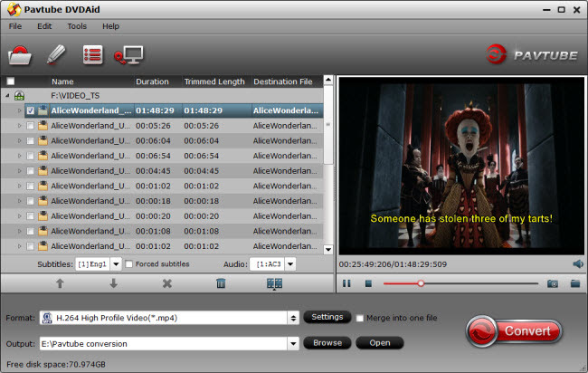
Task: Open the Edit menu
Action: pyautogui.click(x=44, y=26)
